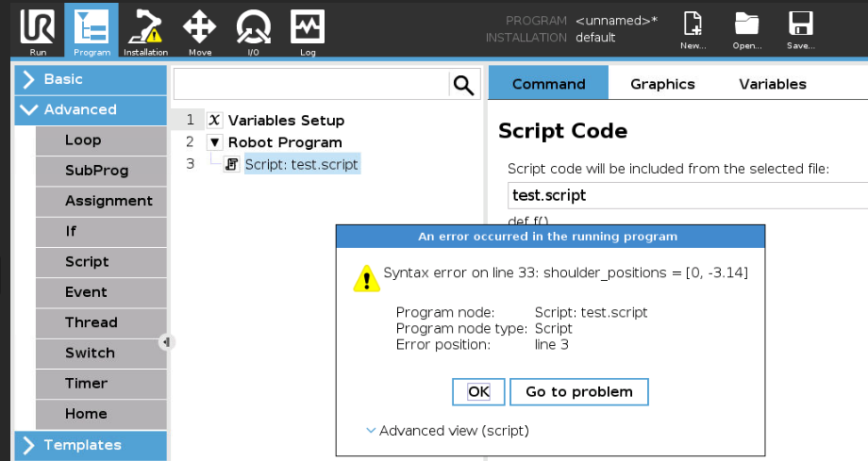Image resolution: width=868 pixels, height=461 pixels.
Task: Click the <unnamed>* program name
Action: point(617,21)
